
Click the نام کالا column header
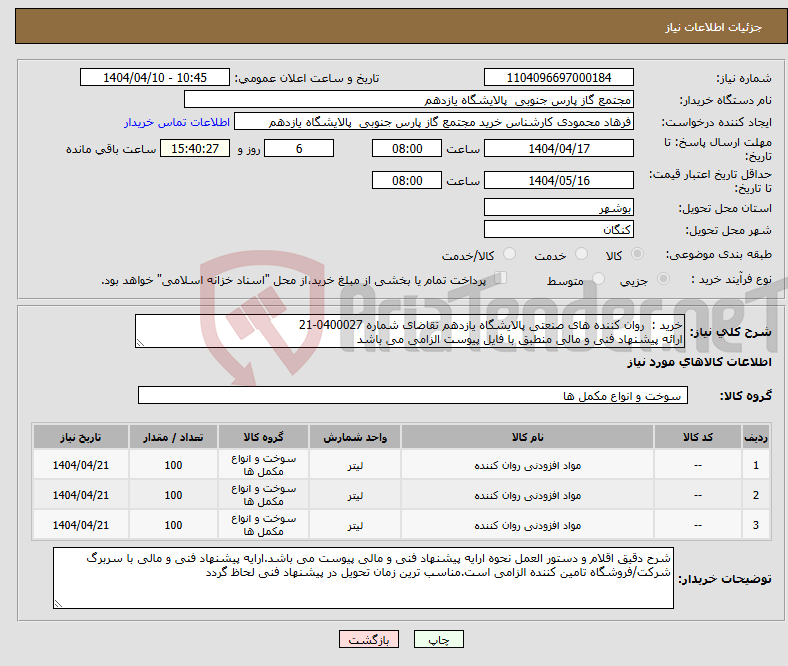tap(528, 437)
